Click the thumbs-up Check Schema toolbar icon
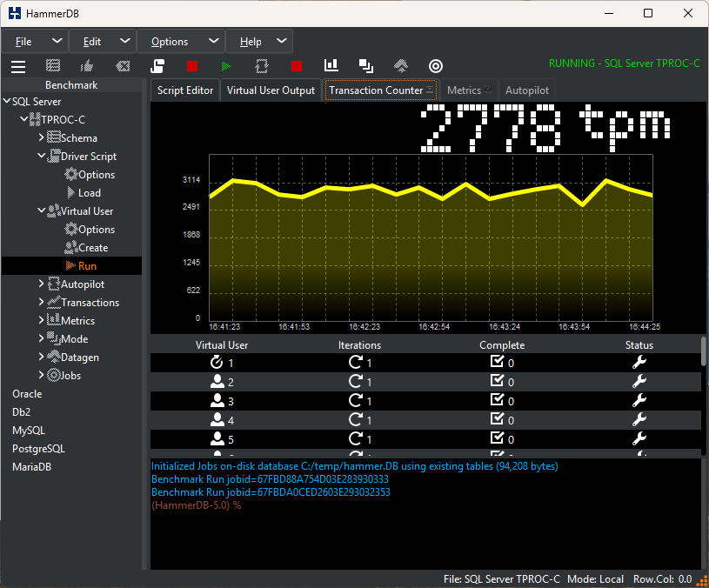Screen dimensions: 709x588 [x=87, y=66]
